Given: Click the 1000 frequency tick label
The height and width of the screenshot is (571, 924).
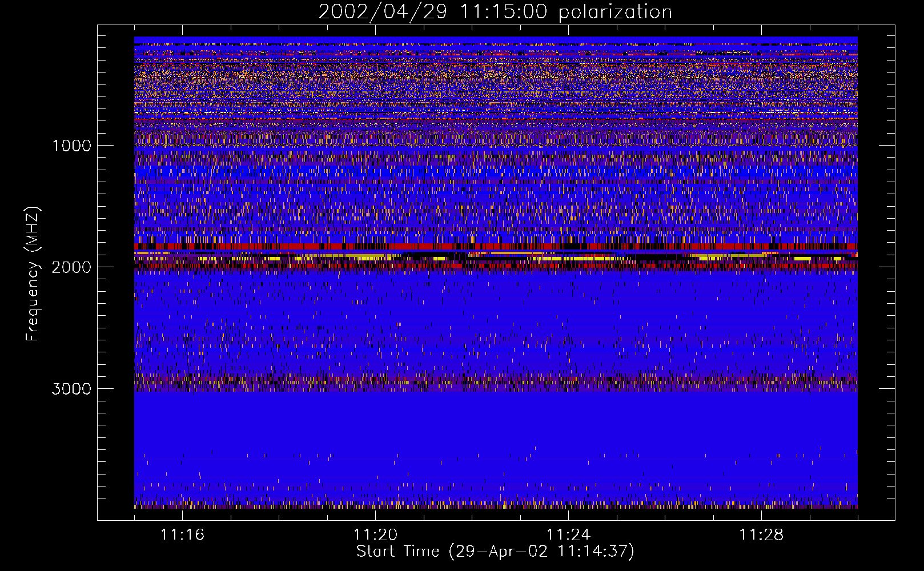Looking at the screenshot, I should coord(71,146).
